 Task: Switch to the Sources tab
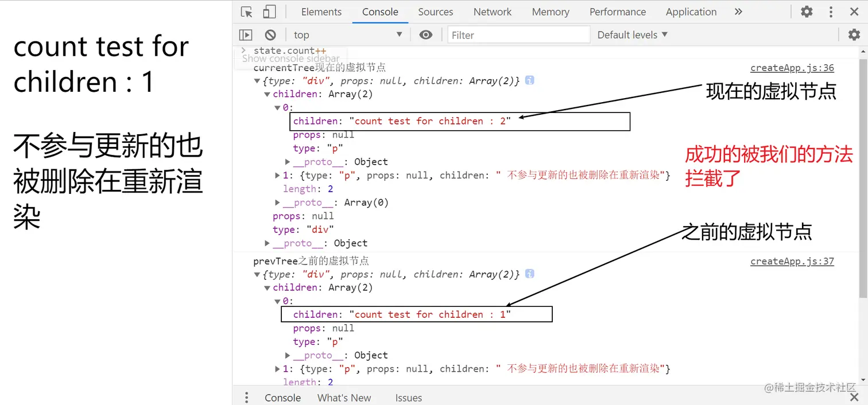click(435, 12)
